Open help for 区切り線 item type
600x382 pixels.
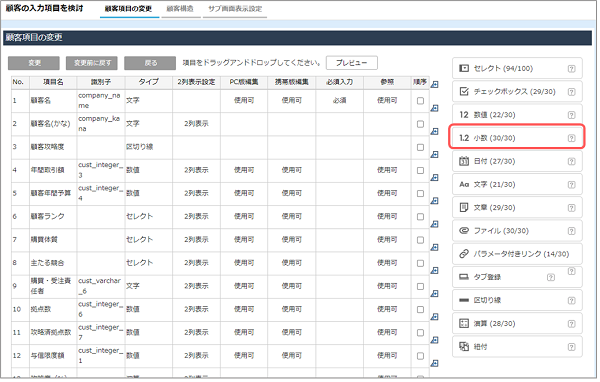coord(571,300)
